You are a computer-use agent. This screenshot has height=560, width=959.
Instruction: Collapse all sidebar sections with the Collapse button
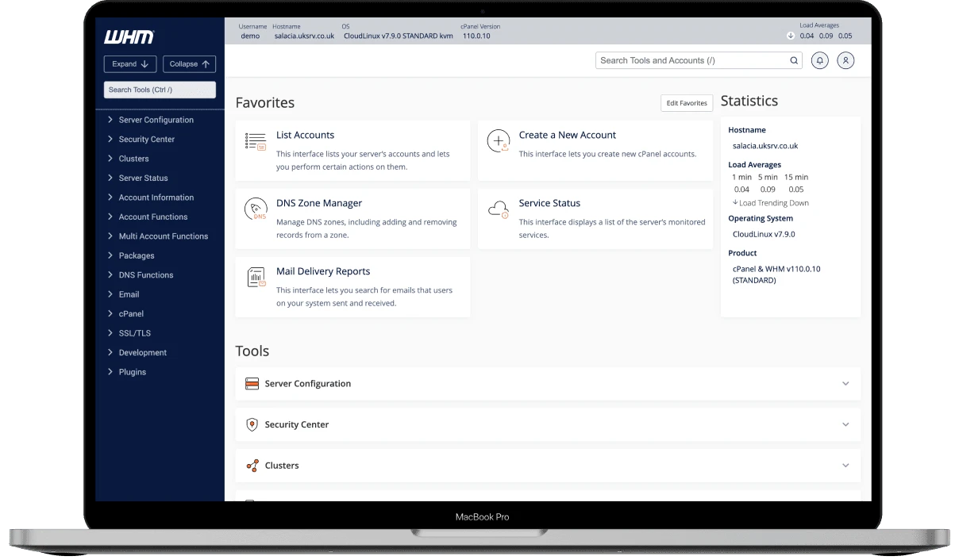189,63
